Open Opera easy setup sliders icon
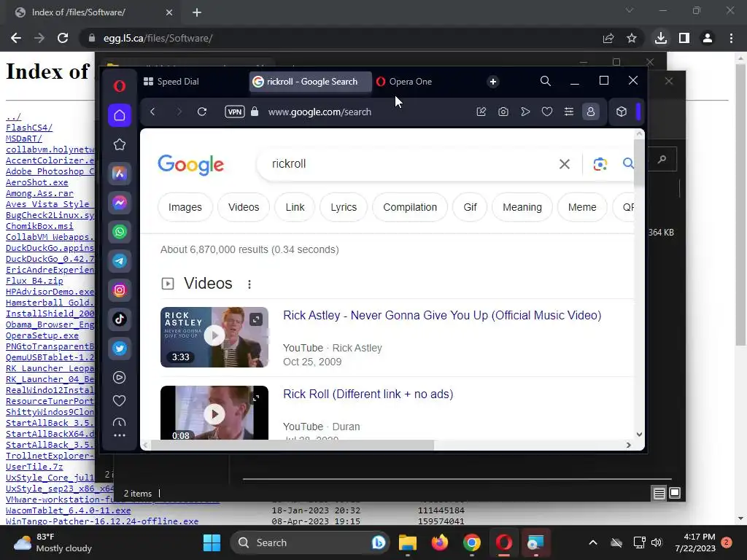The width and height of the screenshot is (747, 560). click(x=569, y=112)
